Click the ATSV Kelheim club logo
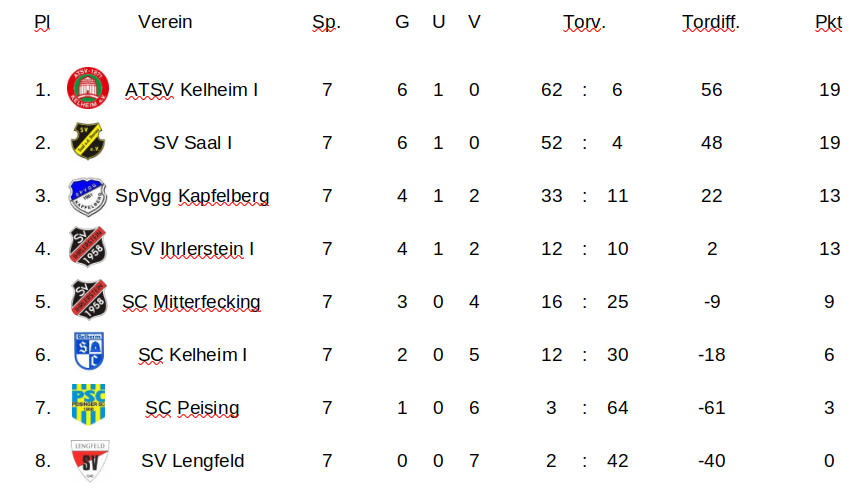 88,89
